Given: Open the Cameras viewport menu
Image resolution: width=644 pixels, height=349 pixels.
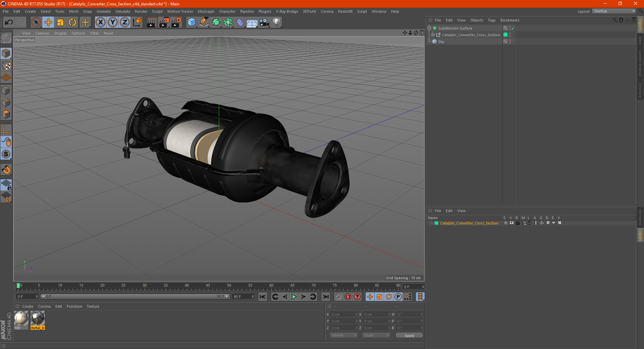Looking at the screenshot, I should pos(42,33).
